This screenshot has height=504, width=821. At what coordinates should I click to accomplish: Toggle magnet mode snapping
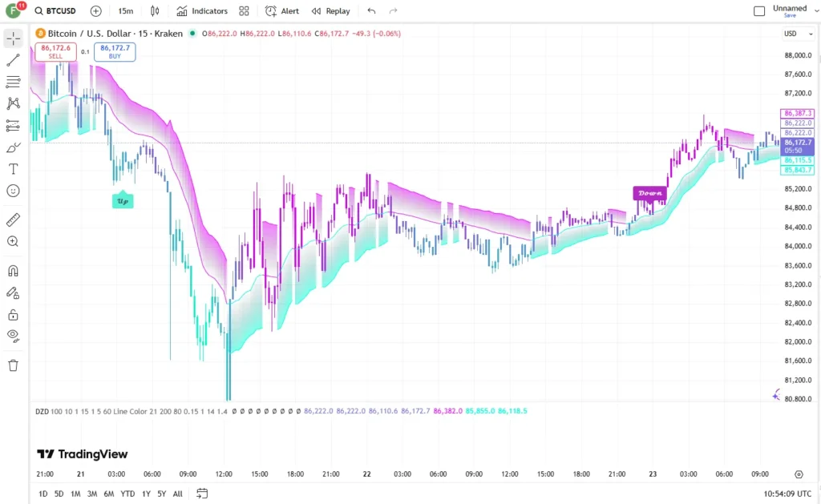click(x=13, y=271)
